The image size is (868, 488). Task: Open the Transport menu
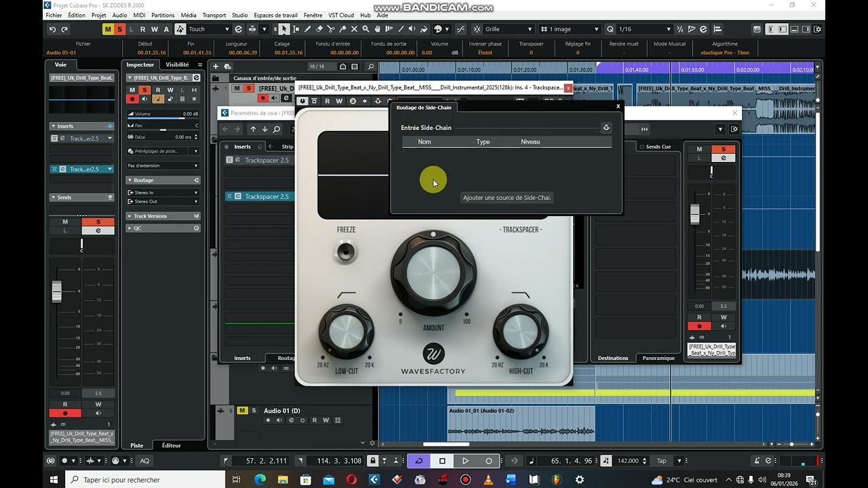(x=214, y=15)
